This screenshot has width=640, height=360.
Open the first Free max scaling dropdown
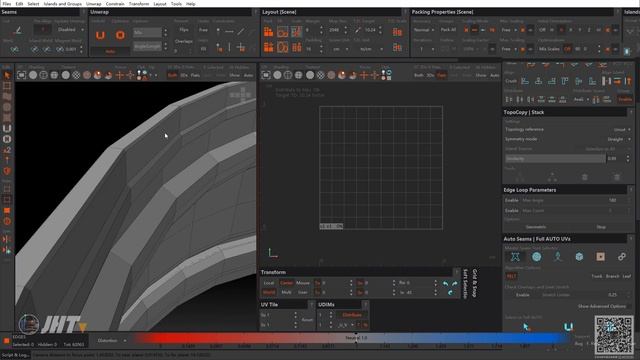508,30
